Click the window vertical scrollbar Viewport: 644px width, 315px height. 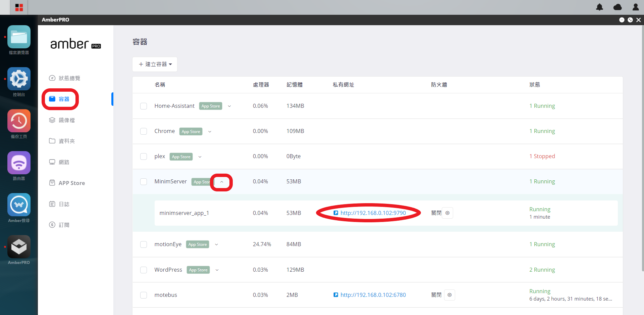642,148
